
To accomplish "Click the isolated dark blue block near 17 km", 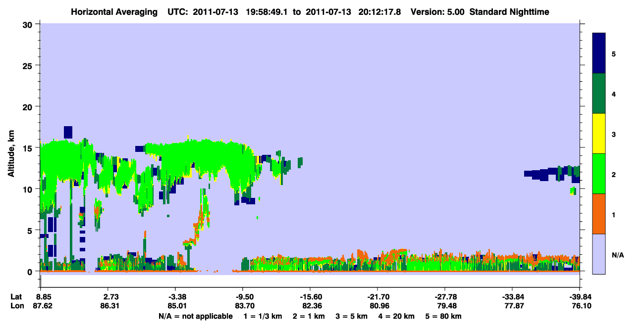I will pos(68,132).
